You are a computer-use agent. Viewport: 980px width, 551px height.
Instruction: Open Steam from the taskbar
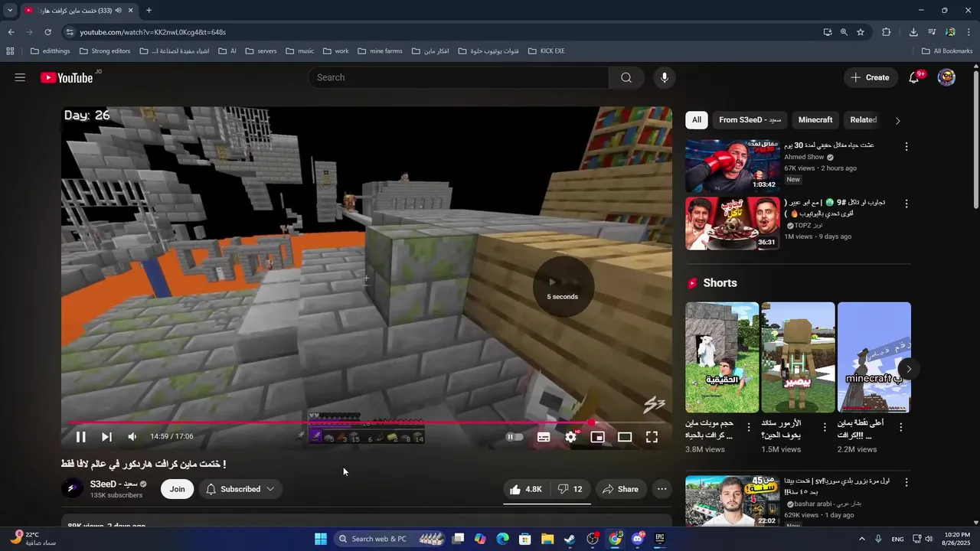[x=570, y=539]
